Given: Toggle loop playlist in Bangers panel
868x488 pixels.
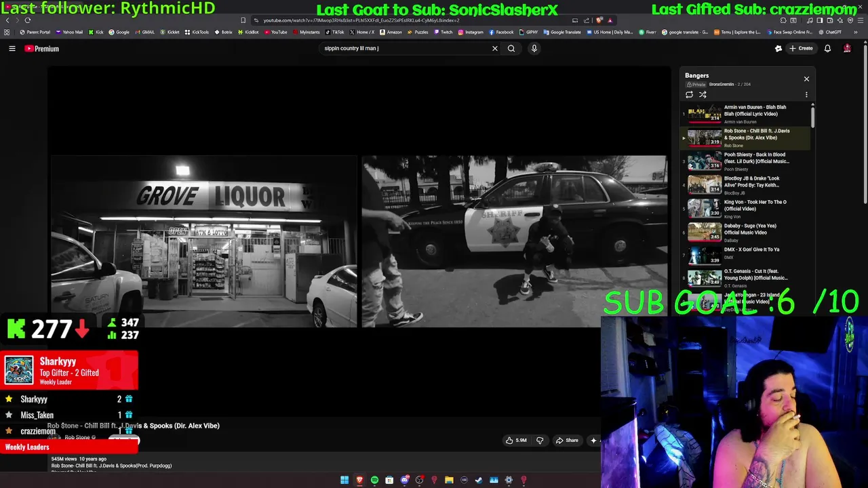Looking at the screenshot, I should coord(690,95).
